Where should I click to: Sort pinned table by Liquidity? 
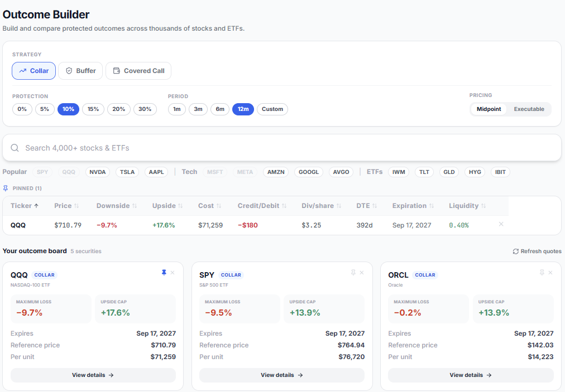pyautogui.click(x=467, y=206)
